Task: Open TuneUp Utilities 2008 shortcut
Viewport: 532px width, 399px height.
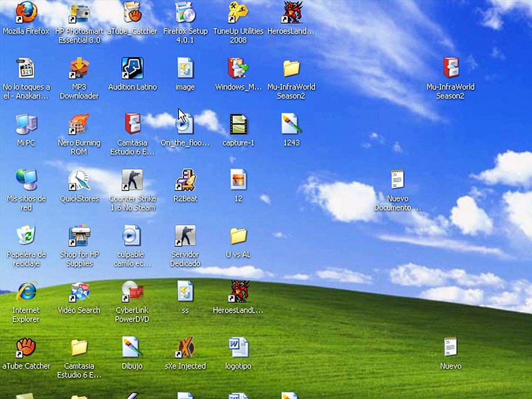Action: (x=238, y=12)
